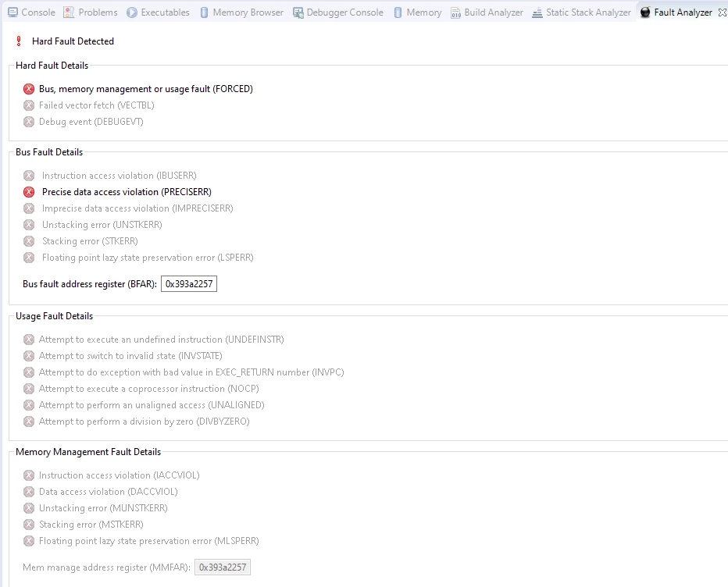This screenshot has width=728, height=587.
Task: Select 'Attempt to execute a coprocessor instruction (NOCP)'
Action: pos(149,389)
